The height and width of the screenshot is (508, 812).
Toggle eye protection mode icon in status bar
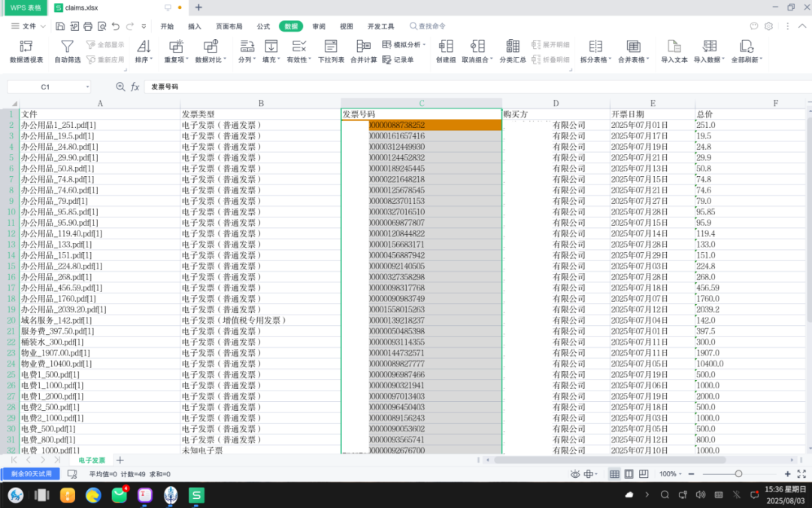click(x=574, y=474)
